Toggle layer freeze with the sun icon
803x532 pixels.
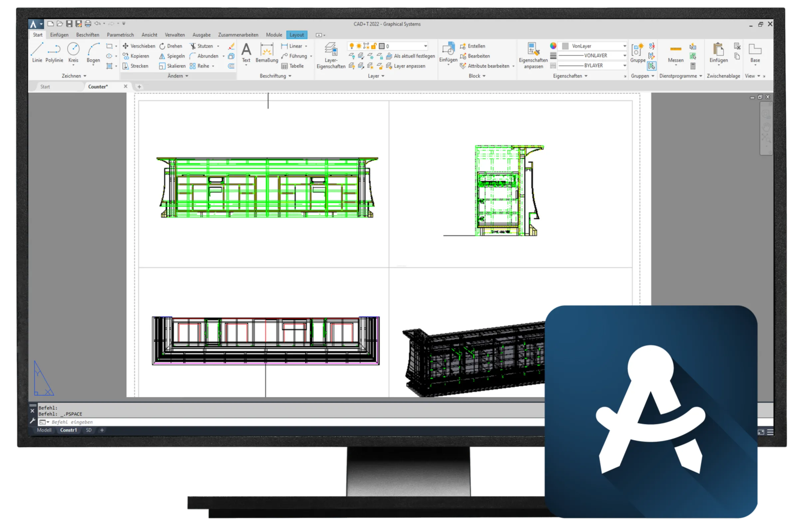pyautogui.click(x=359, y=46)
